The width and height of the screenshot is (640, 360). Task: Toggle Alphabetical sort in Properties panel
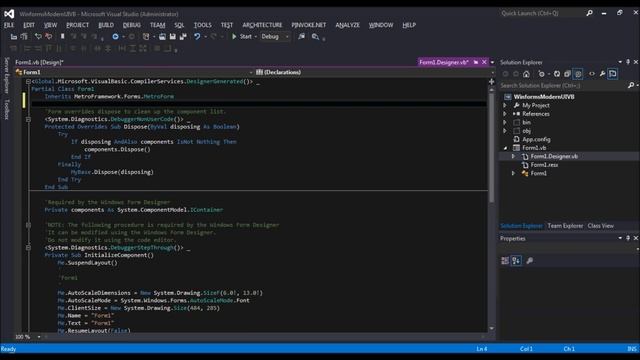point(516,261)
